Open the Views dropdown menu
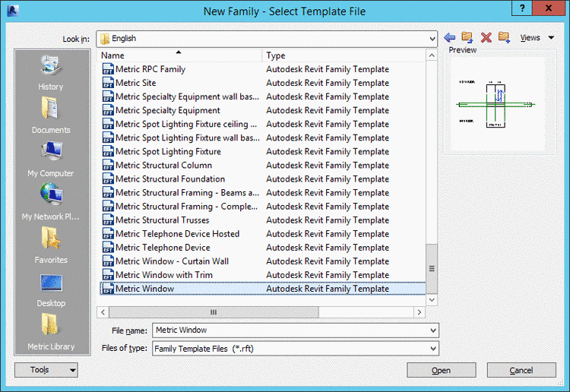The height and width of the screenshot is (392, 570). (537, 37)
